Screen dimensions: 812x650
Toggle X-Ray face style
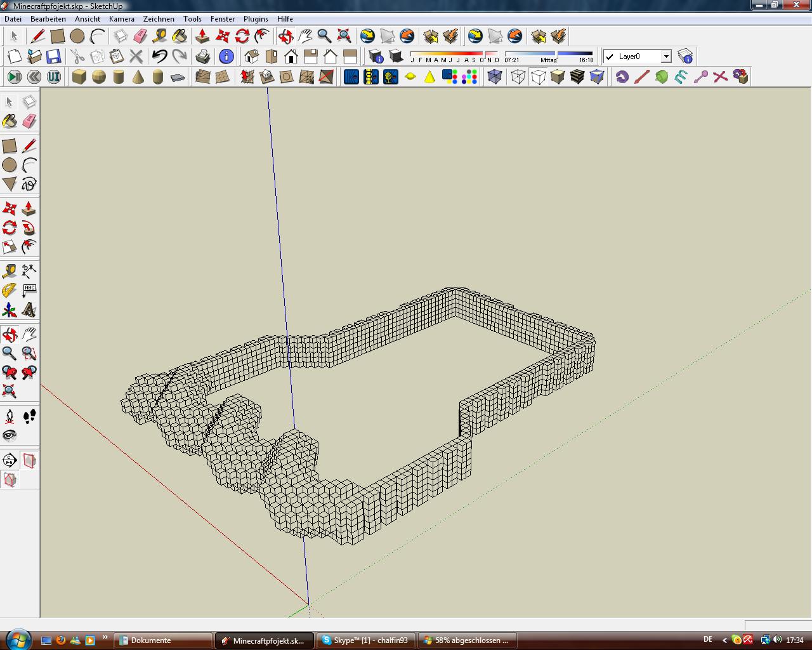pos(495,77)
